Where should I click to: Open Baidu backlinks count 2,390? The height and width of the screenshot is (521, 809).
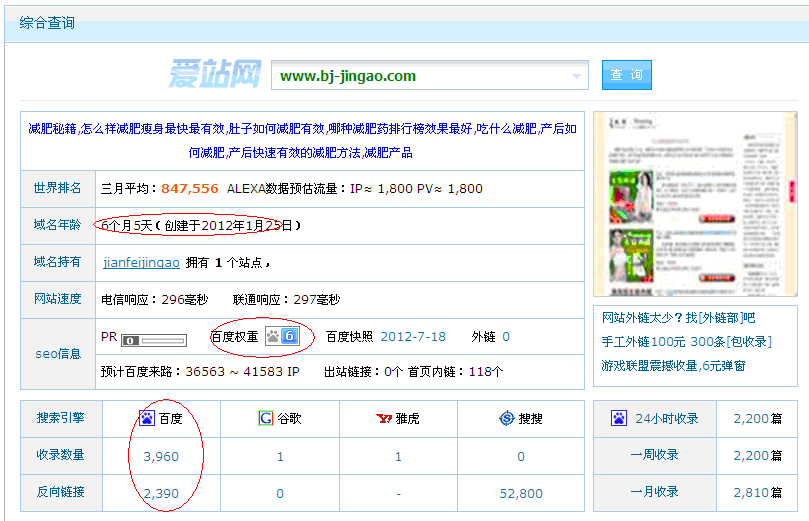pyautogui.click(x=160, y=493)
